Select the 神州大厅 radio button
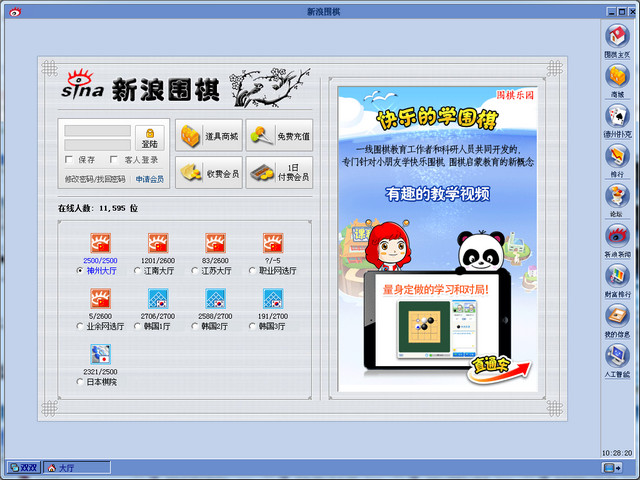The height and width of the screenshot is (480, 640). 80,271
